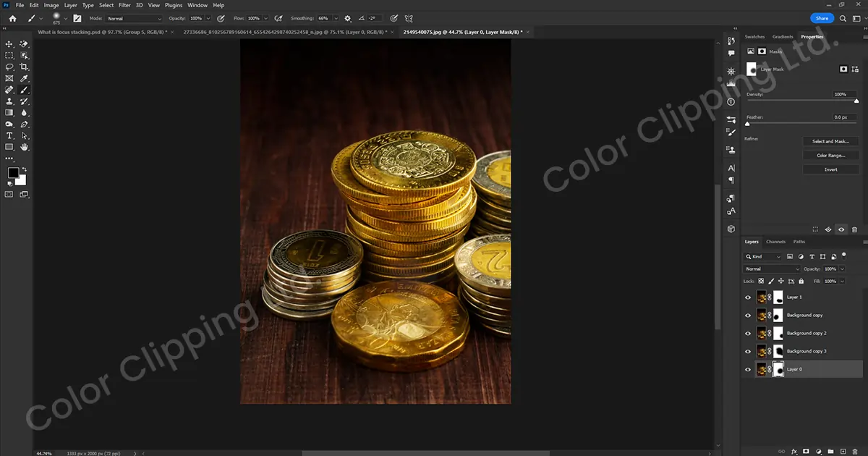Toggle visibility of Background copy 2

pos(748,333)
